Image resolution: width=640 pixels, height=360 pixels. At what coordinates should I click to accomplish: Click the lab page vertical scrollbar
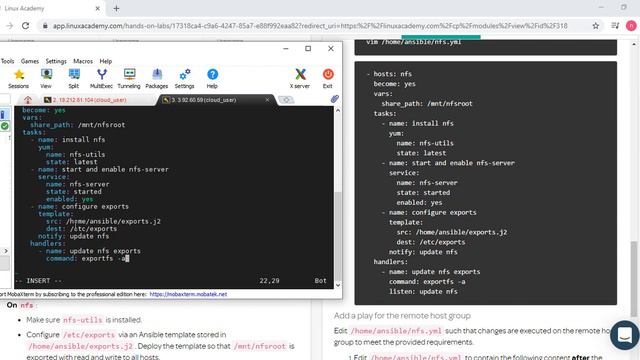point(633,278)
